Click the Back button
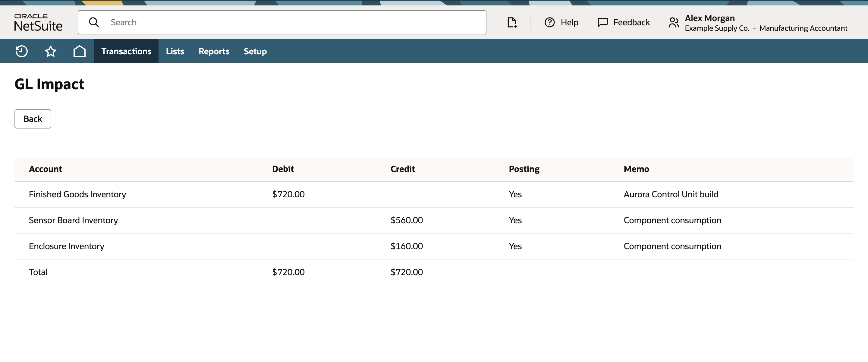Image resolution: width=868 pixels, height=362 pixels. click(x=33, y=119)
